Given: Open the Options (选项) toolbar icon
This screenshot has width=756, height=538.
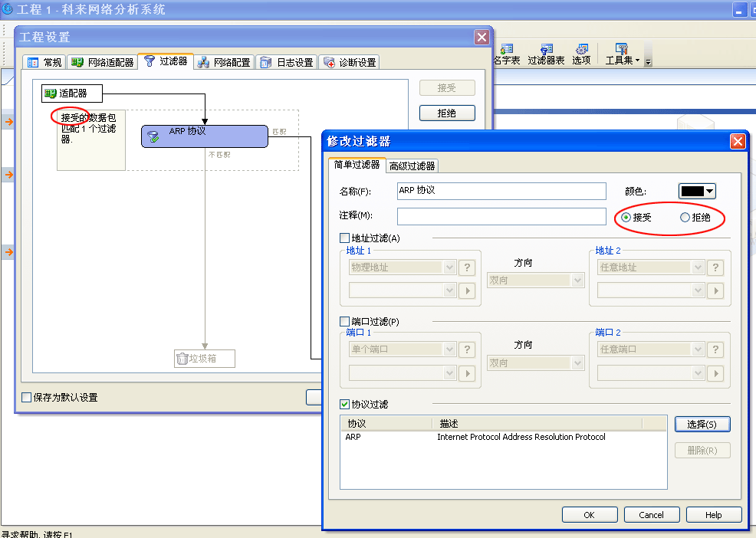Looking at the screenshot, I should click(581, 54).
